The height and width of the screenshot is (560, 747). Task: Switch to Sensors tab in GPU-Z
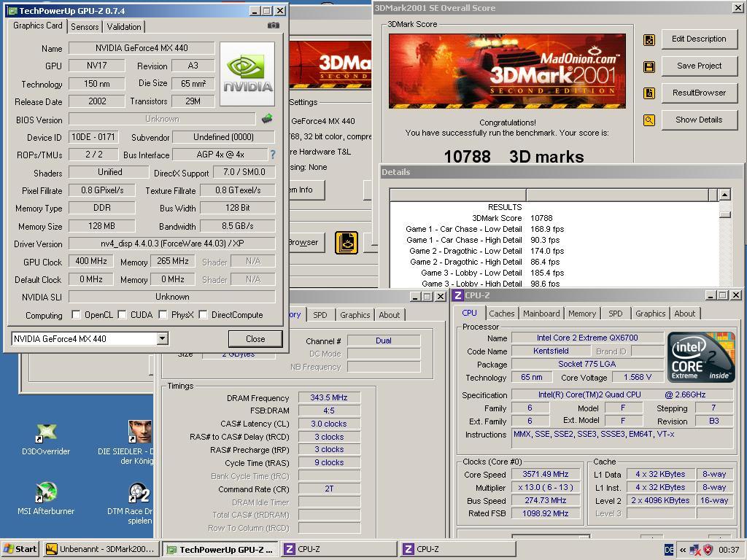point(85,27)
